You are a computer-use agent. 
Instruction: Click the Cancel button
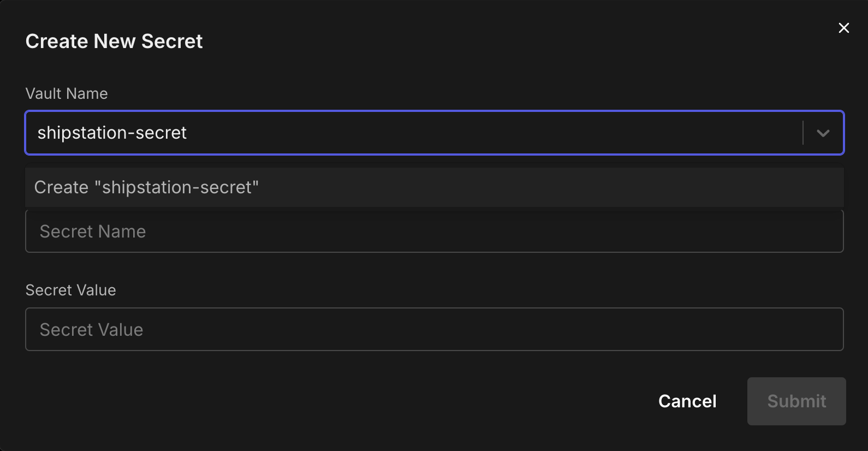click(687, 401)
